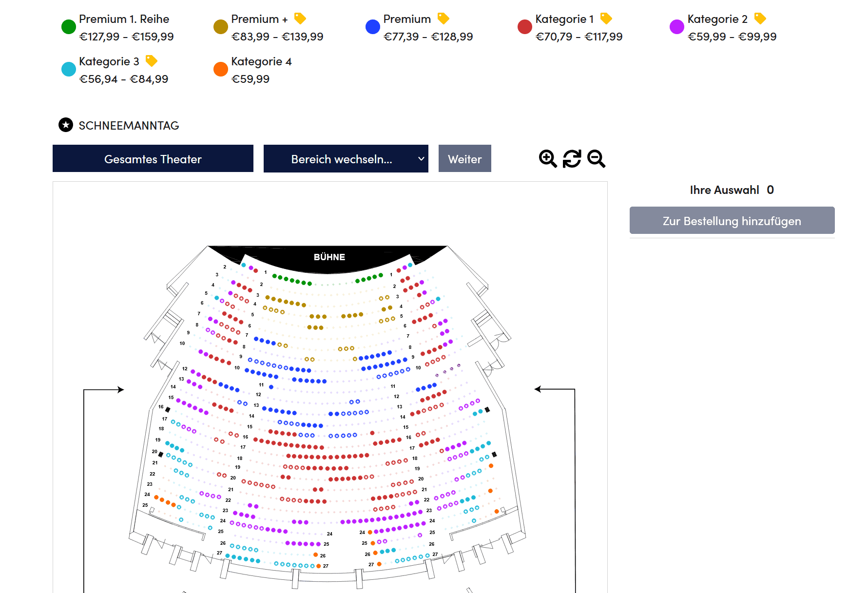
Task: Click the zoom out magnifier icon
Action: pyautogui.click(x=596, y=159)
